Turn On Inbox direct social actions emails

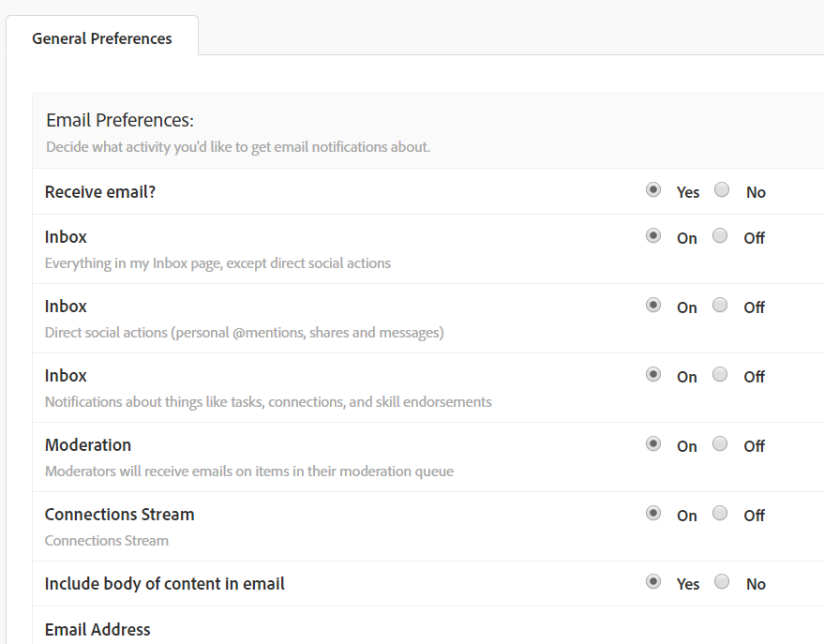653,306
